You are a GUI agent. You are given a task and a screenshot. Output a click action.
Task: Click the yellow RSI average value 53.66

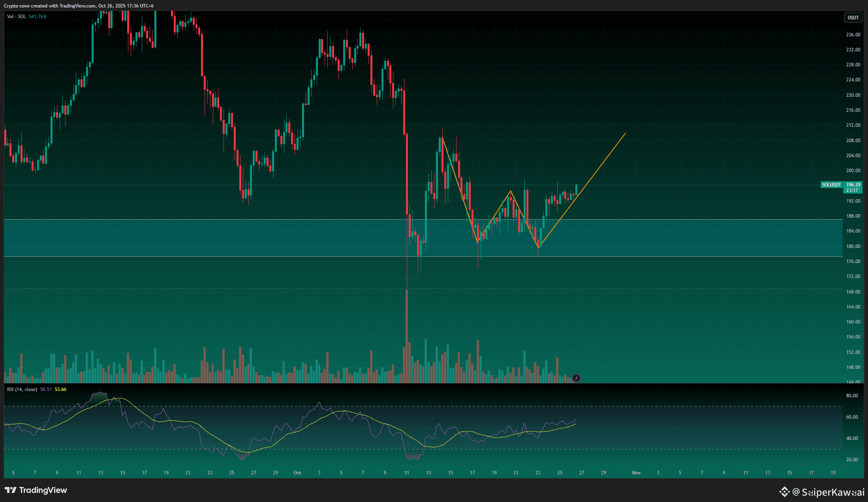tap(60, 389)
